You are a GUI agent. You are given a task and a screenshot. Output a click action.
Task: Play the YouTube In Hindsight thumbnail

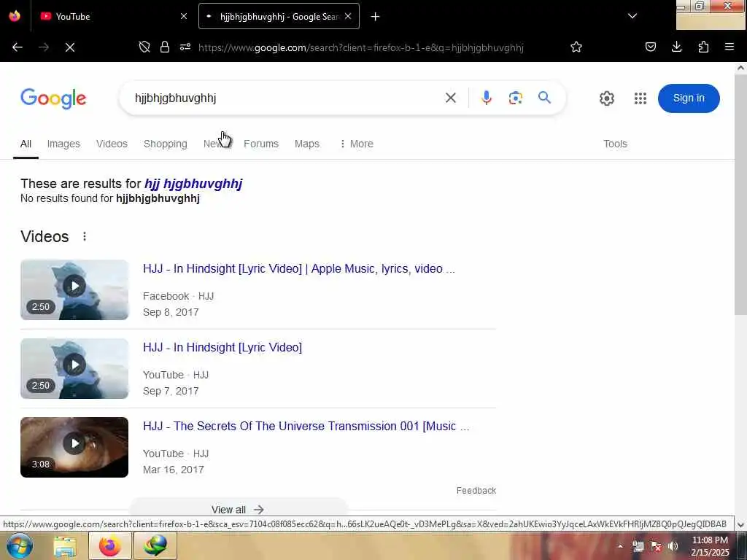coord(74,368)
